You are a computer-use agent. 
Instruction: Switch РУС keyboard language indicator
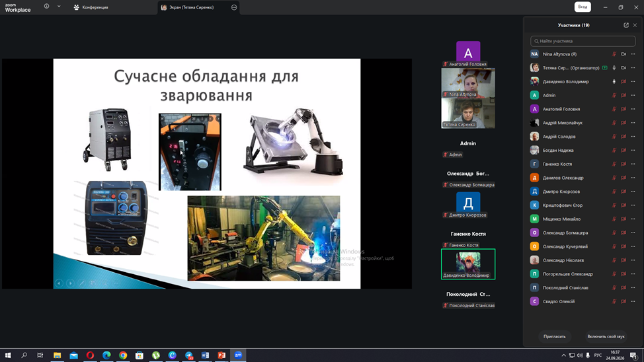pyautogui.click(x=598, y=355)
